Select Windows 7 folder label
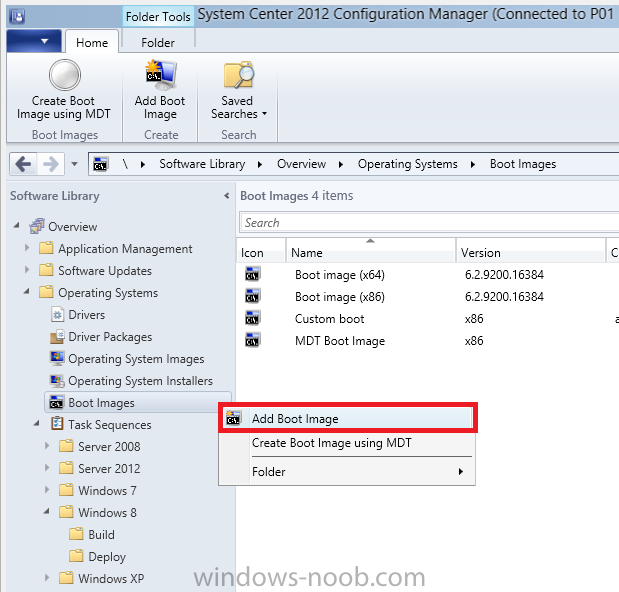Screen dimensions: 619x592 [107, 491]
